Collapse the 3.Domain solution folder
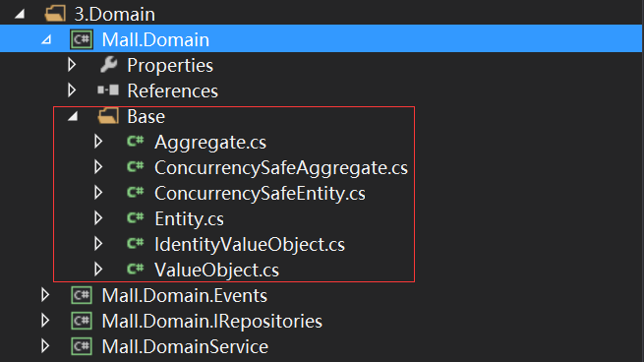The image size is (644, 362). coord(20,15)
